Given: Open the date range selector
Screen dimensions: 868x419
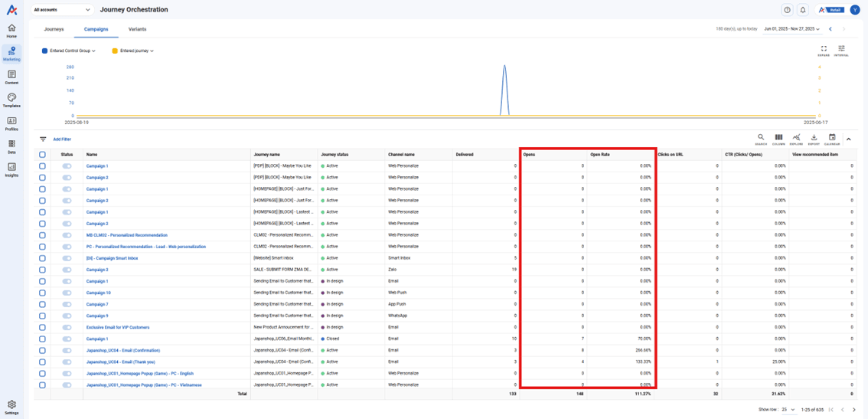Looking at the screenshot, I should pos(791,29).
